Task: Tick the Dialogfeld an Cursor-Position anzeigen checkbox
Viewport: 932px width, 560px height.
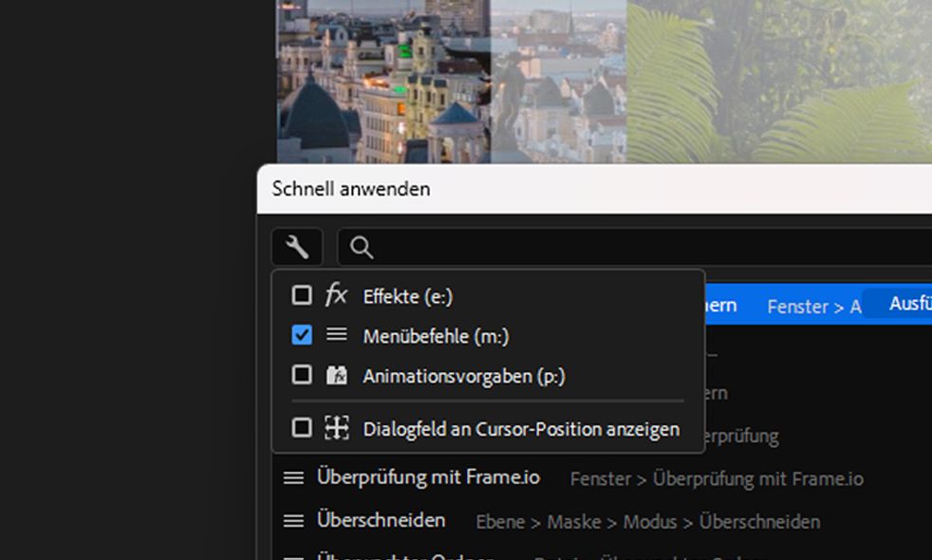Action: tap(302, 428)
